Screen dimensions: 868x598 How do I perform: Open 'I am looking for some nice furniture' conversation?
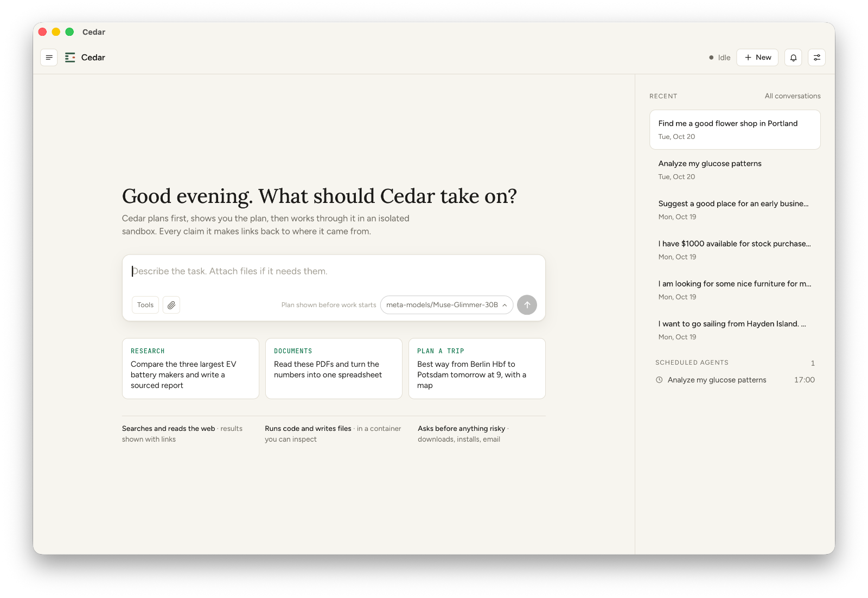[735, 290]
